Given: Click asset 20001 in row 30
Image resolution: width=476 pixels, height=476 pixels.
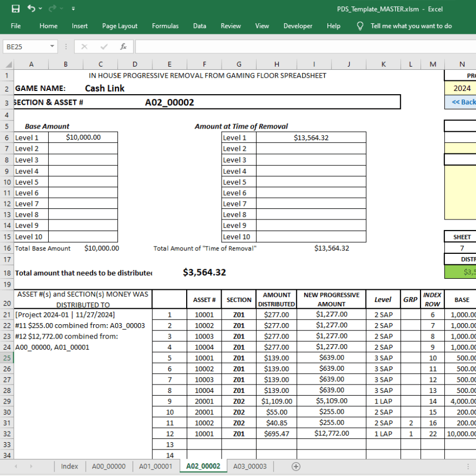Looking at the screenshot, I should click(204, 412).
